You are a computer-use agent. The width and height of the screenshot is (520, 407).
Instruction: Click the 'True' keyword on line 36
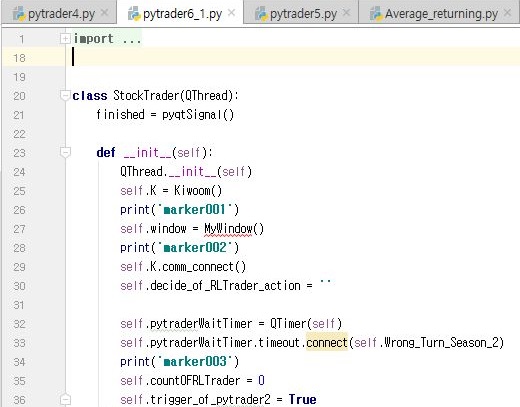click(x=303, y=400)
